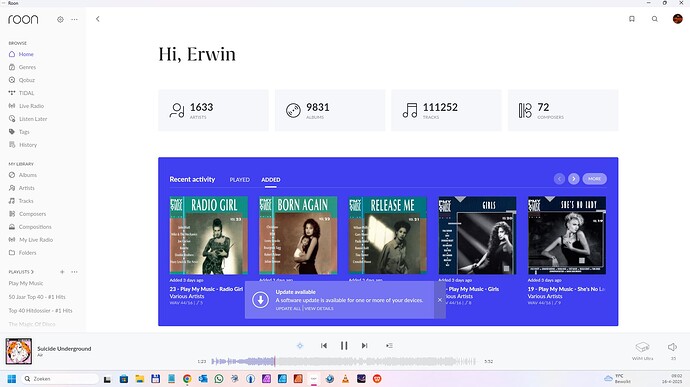Screen dimensions: 690x387
Task: Click Update All in update notification
Action: (x=288, y=309)
